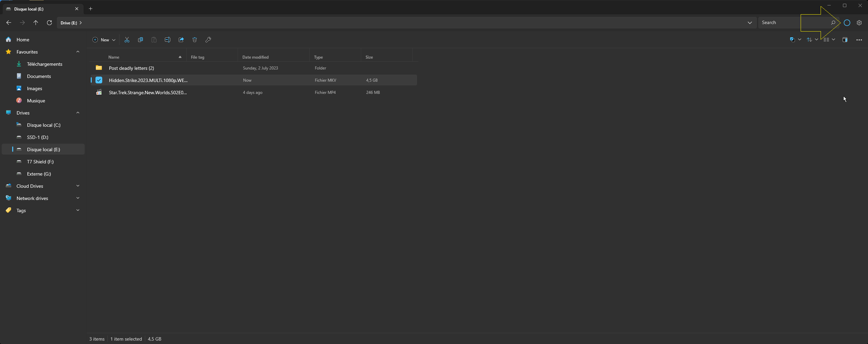Open the settings gear icon

point(859,23)
